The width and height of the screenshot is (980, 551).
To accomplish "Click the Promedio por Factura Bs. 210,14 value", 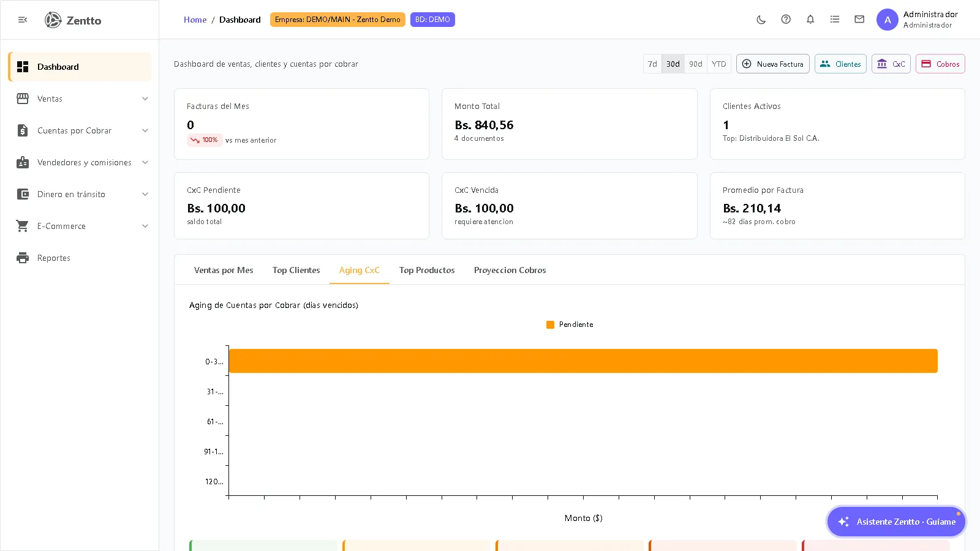I will 752,208.
